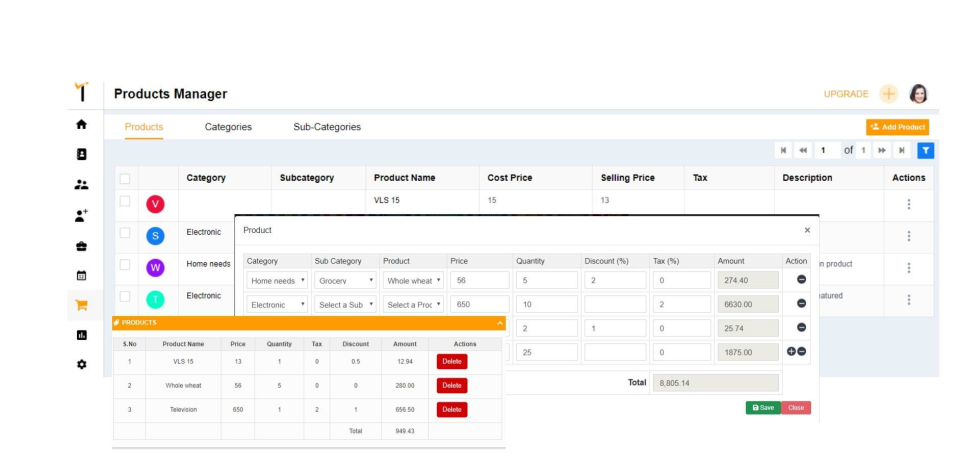Image resolution: width=960 pixels, height=470 pixels.
Task: Delete the VLS 15 entry in PRODUCTS panel
Action: coord(452,361)
